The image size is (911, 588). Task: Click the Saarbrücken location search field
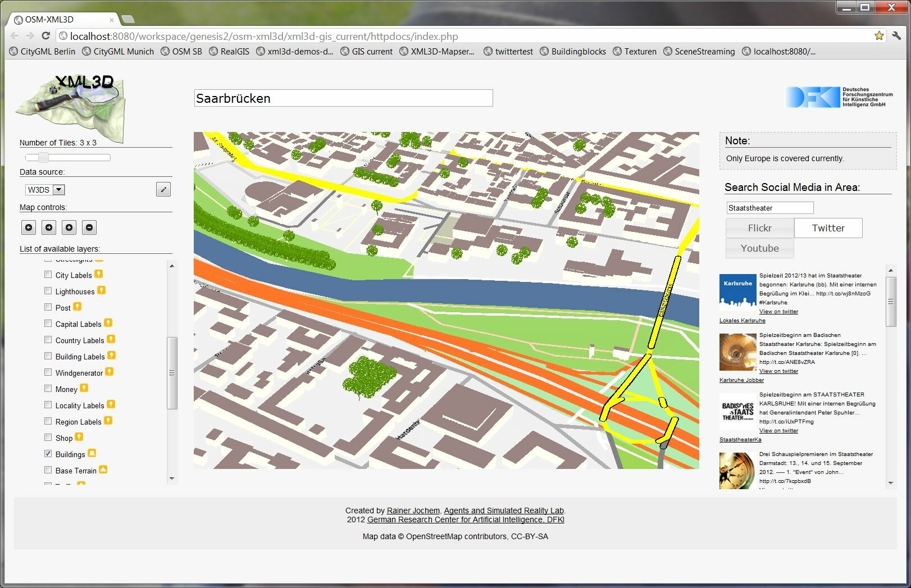343,98
